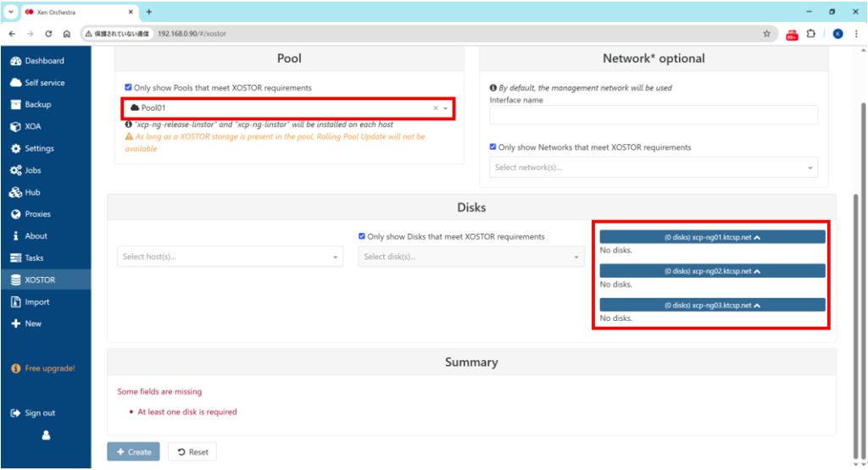The image size is (868, 470).
Task: Click the user profile icon below Sign out
Action: [46, 435]
